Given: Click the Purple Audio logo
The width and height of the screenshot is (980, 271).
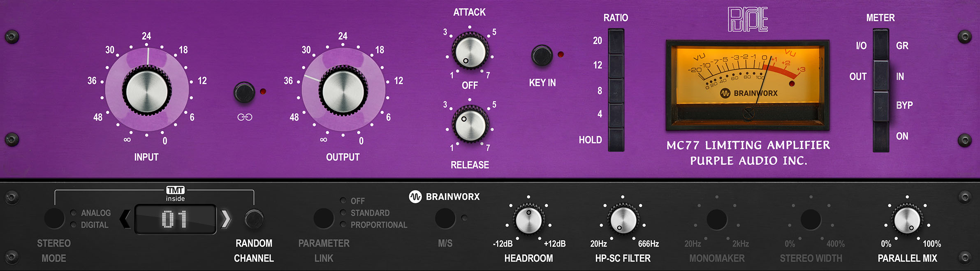Looking at the screenshot, I should click(748, 19).
